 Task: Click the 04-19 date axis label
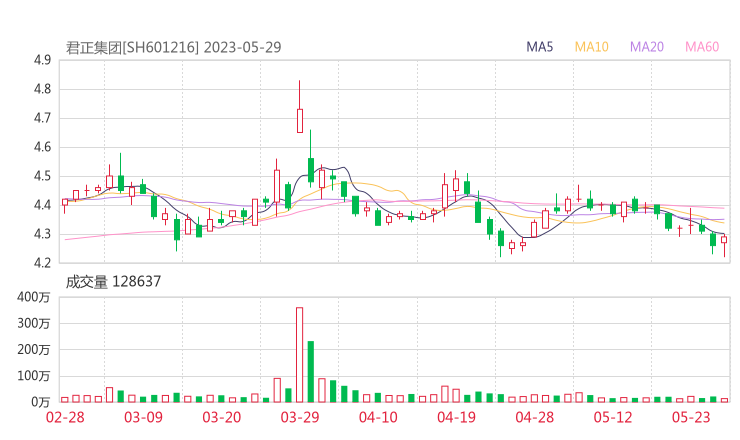(456, 417)
